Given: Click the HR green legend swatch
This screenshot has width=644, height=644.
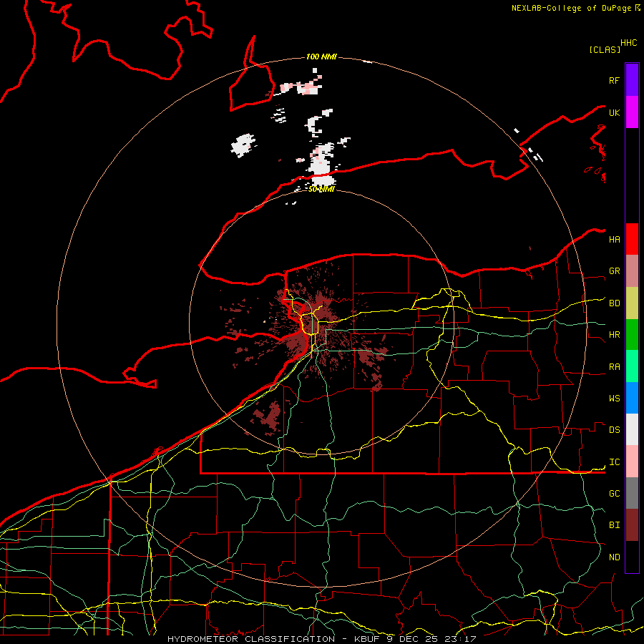Looking at the screenshot, I should point(632,335).
